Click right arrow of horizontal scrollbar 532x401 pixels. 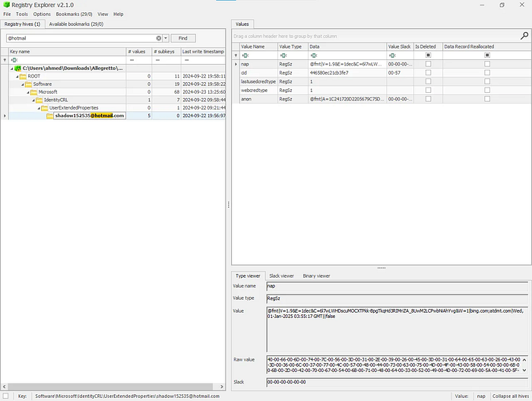pos(222,387)
